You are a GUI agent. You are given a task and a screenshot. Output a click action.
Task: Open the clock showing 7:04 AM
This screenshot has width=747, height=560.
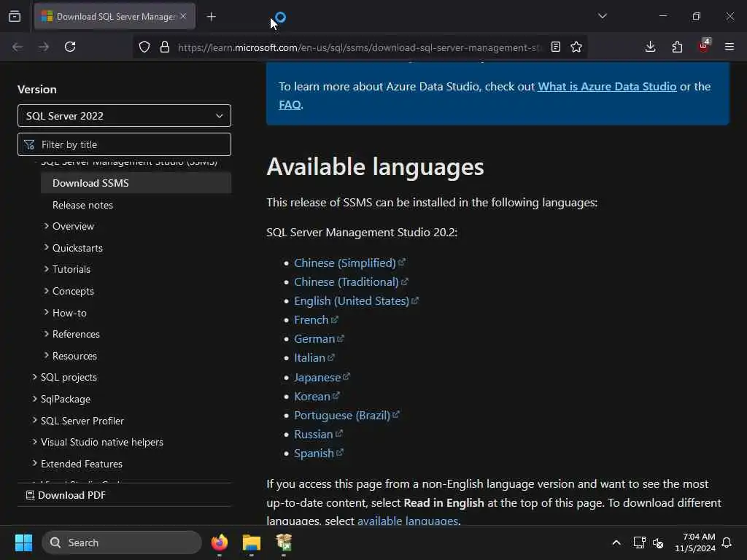(694, 542)
